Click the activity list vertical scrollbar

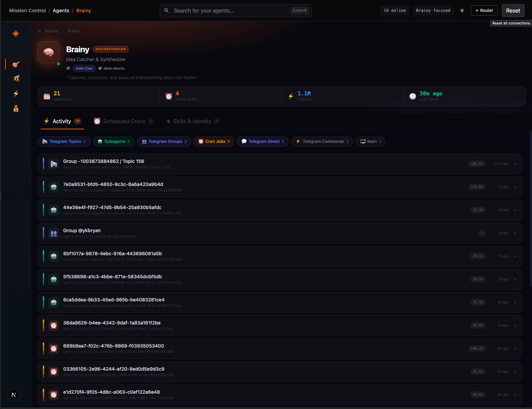[x=531, y=209]
